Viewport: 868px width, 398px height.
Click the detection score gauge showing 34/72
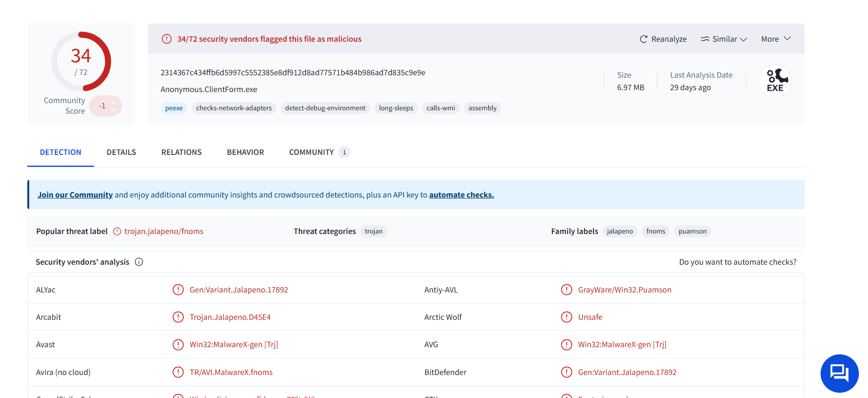tap(81, 61)
